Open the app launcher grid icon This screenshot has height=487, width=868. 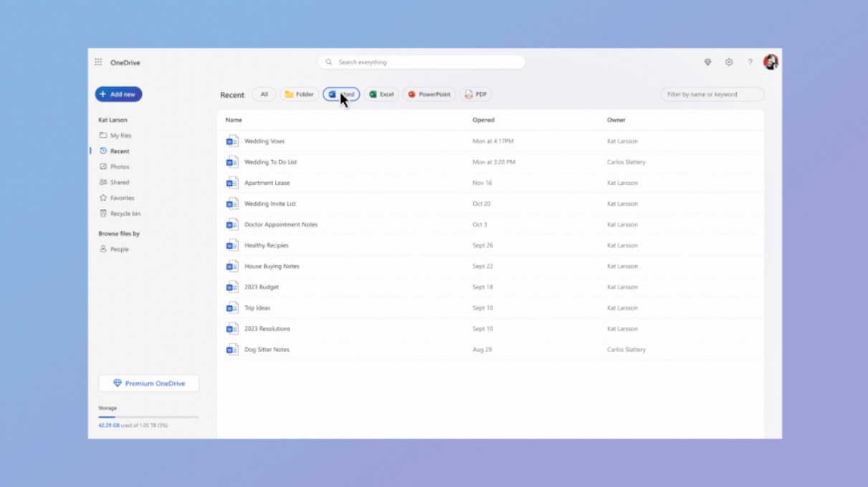click(98, 62)
